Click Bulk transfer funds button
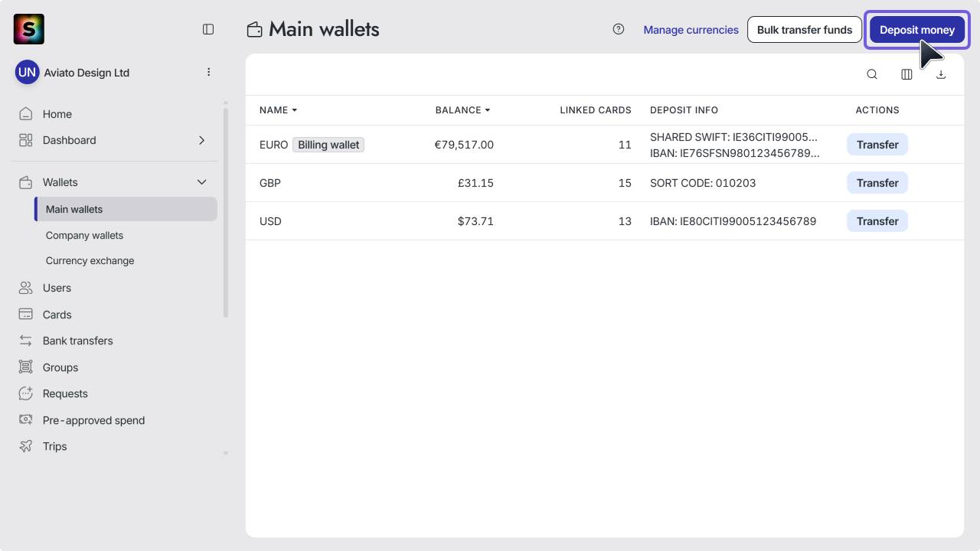980x551 pixels. pyautogui.click(x=805, y=30)
